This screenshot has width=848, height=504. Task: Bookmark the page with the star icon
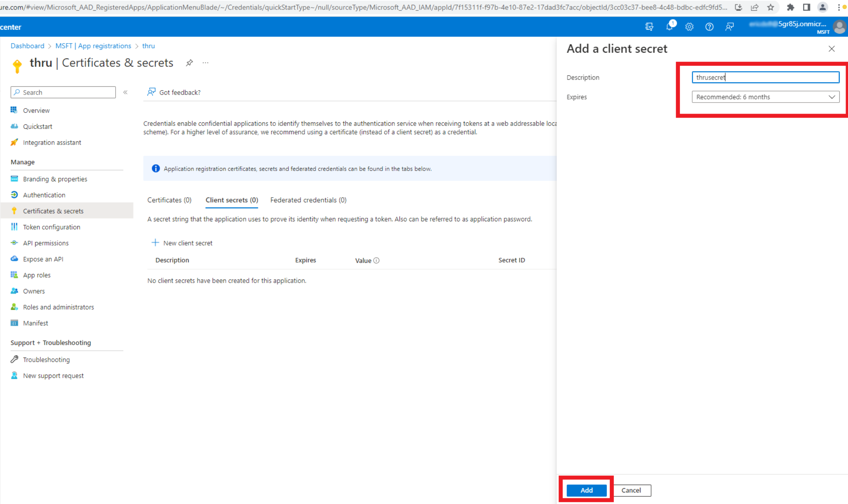(x=770, y=7)
